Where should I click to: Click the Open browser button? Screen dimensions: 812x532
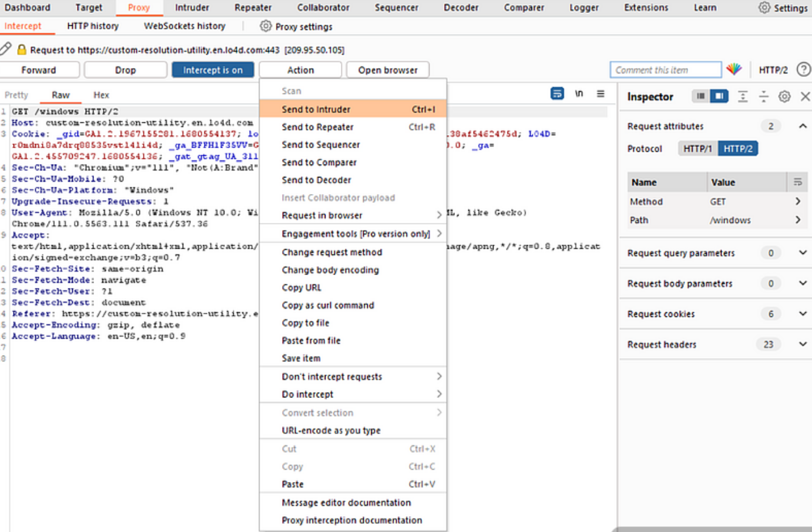point(388,70)
